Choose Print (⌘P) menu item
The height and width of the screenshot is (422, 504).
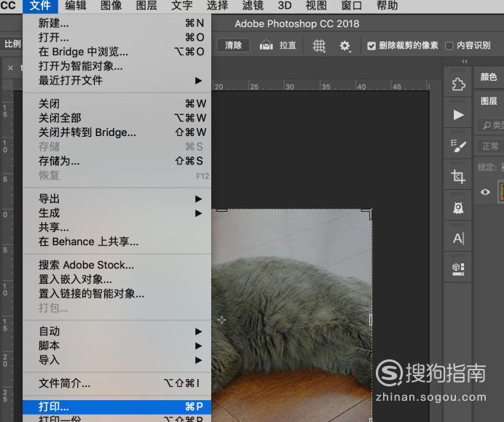point(117,407)
